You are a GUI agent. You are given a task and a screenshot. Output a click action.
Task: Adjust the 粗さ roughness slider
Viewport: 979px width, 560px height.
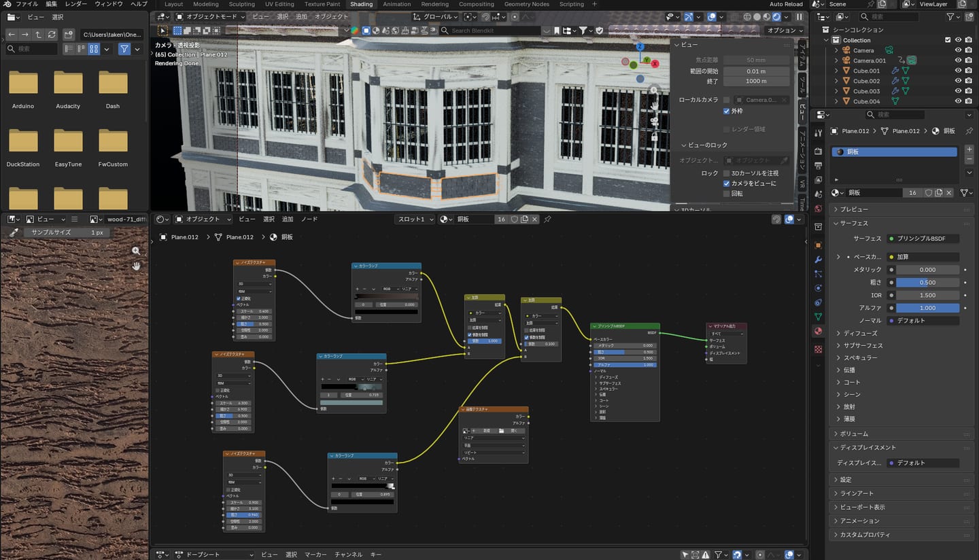pyautogui.click(x=927, y=283)
